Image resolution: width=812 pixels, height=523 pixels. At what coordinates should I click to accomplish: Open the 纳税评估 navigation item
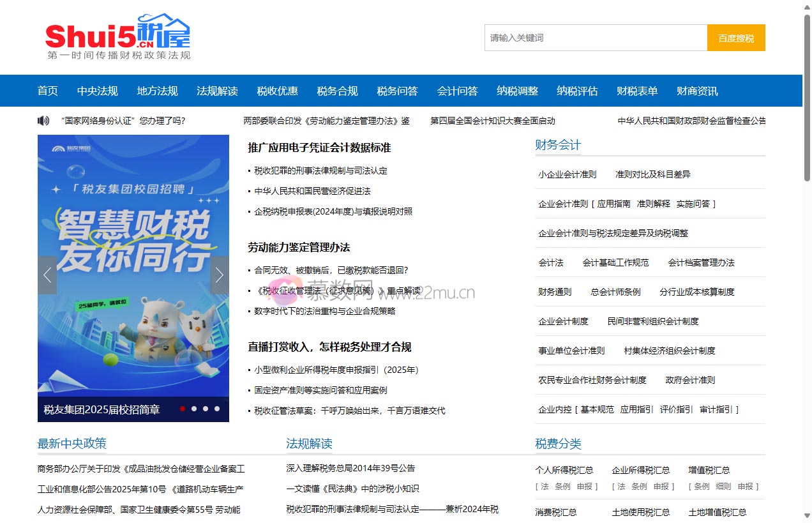point(577,91)
